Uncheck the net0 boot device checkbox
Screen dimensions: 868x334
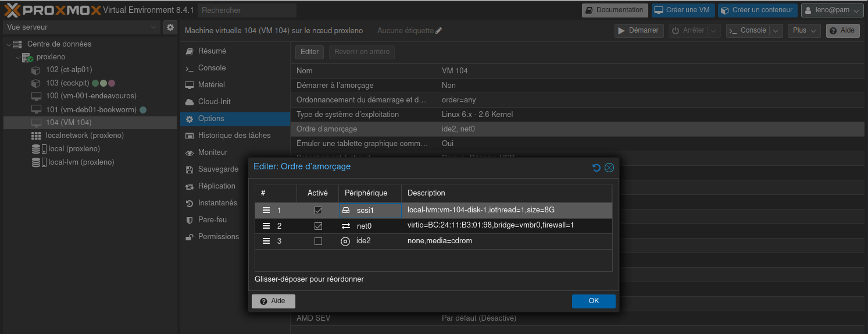click(318, 226)
